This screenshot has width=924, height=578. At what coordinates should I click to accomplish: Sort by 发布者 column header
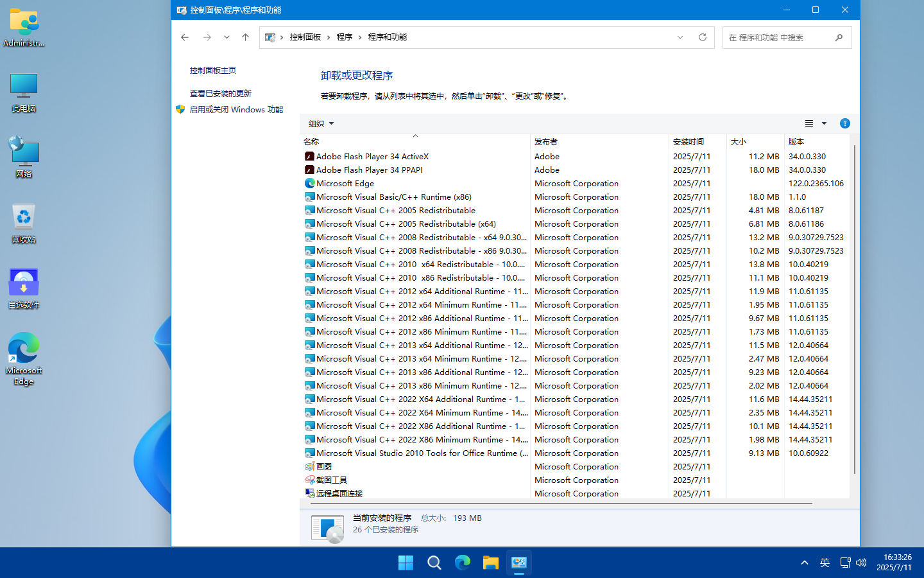[600, 141]
